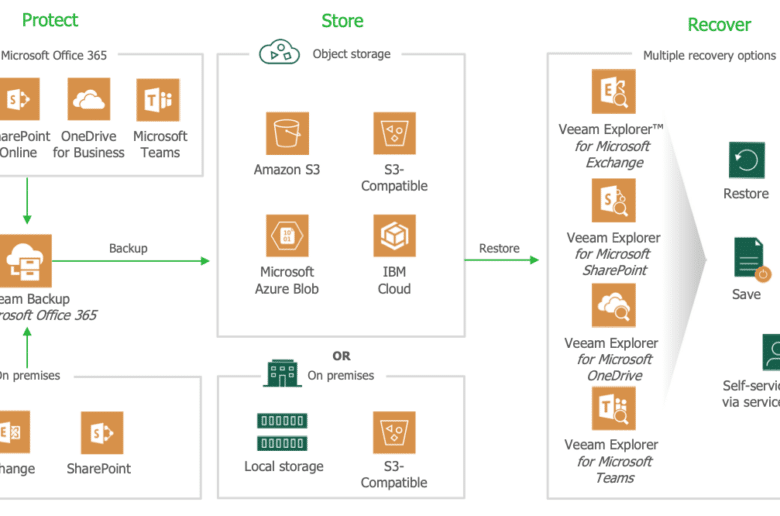Click the Local storage server icon

tap(282, 432)
